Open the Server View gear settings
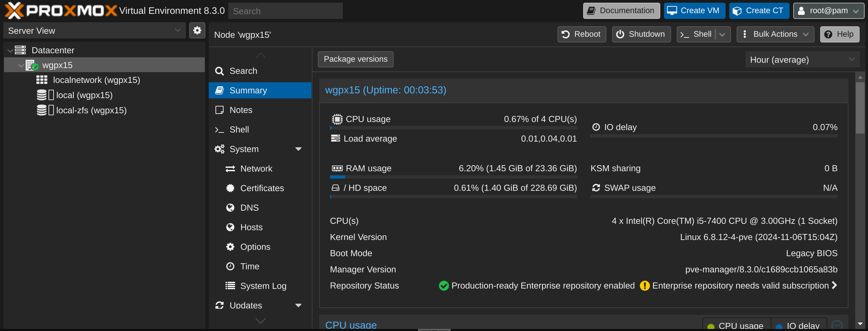Viewport: 868px width, 331px height. coord(197,30)
